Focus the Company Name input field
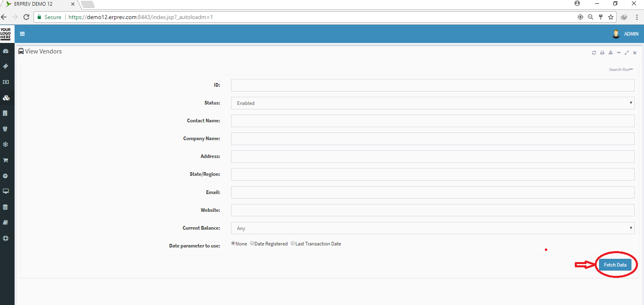The width and height of the screenshot is (644, 305). pyautogui.click(x=433, y=139)
